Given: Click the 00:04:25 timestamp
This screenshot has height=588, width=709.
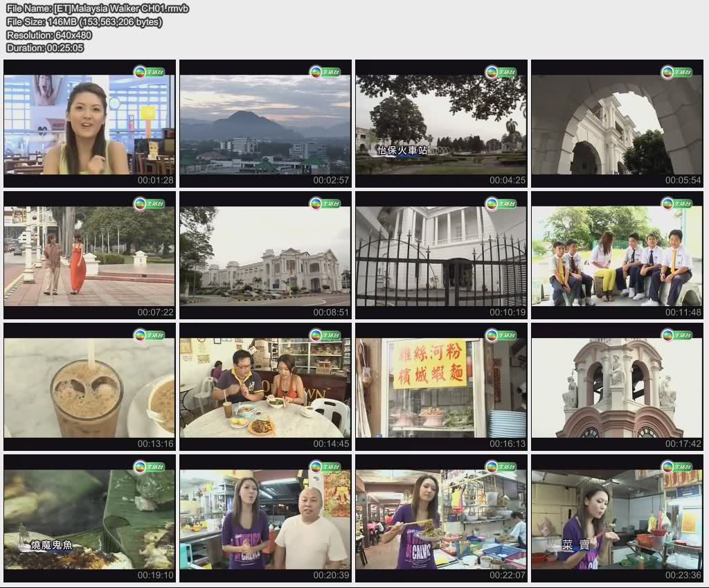Looking at the screenshot, I should click(x=508, y=180).
